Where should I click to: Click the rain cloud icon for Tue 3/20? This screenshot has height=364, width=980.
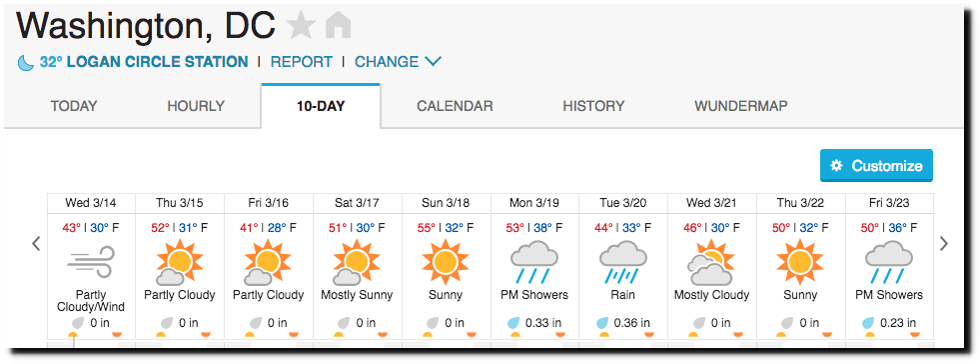[x=622, y=262]
